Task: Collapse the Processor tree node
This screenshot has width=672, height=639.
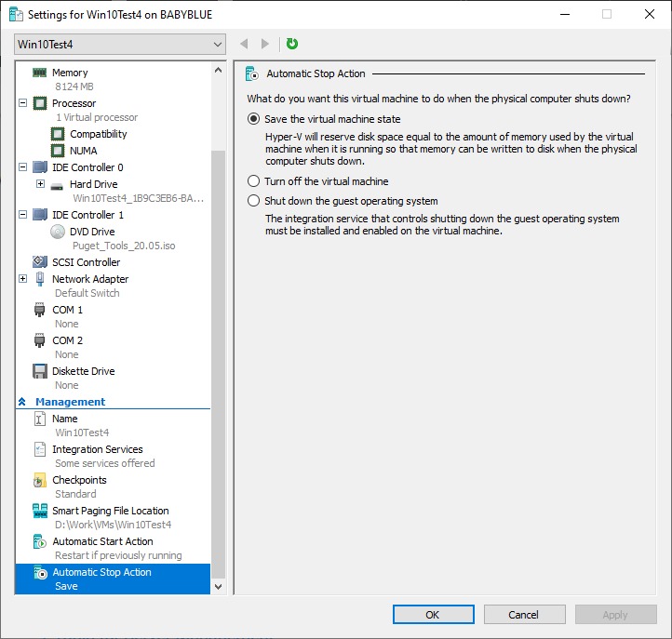Action: pos(23,103)
